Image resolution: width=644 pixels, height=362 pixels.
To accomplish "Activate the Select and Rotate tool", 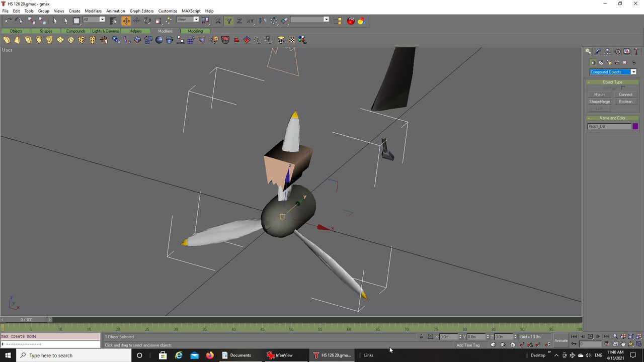I will pyautogui.click(x=148, y=21).
